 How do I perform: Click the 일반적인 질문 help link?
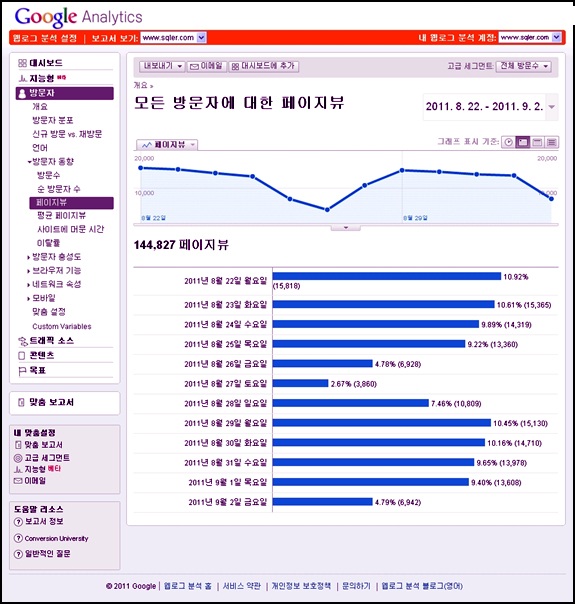48,554
